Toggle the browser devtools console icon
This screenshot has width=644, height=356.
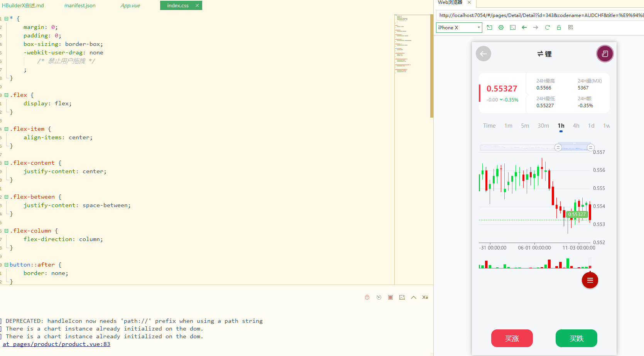[512, 27]
